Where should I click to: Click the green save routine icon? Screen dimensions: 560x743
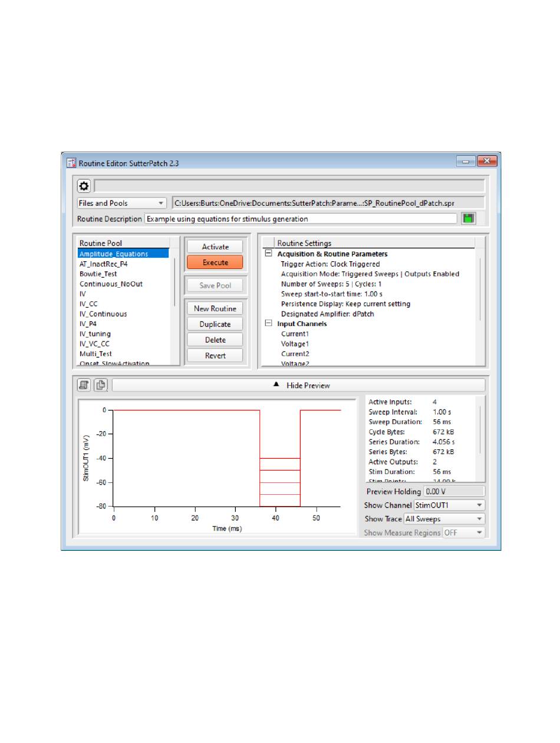click(x=468, y=218)
